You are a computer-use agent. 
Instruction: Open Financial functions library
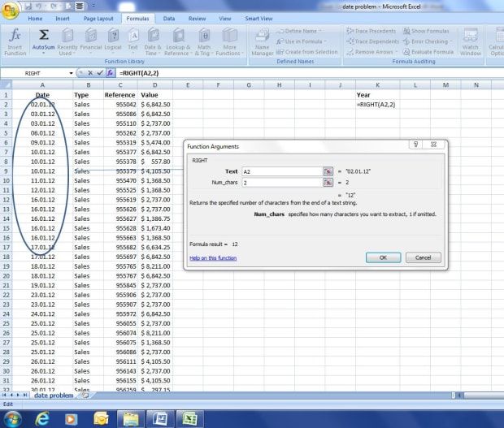coord(91,40)
